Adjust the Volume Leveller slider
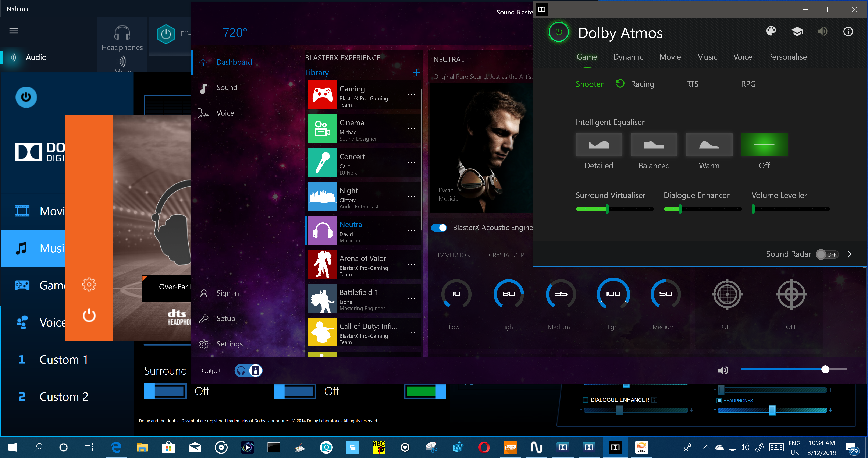868x458 pixels. coord(790,209)
